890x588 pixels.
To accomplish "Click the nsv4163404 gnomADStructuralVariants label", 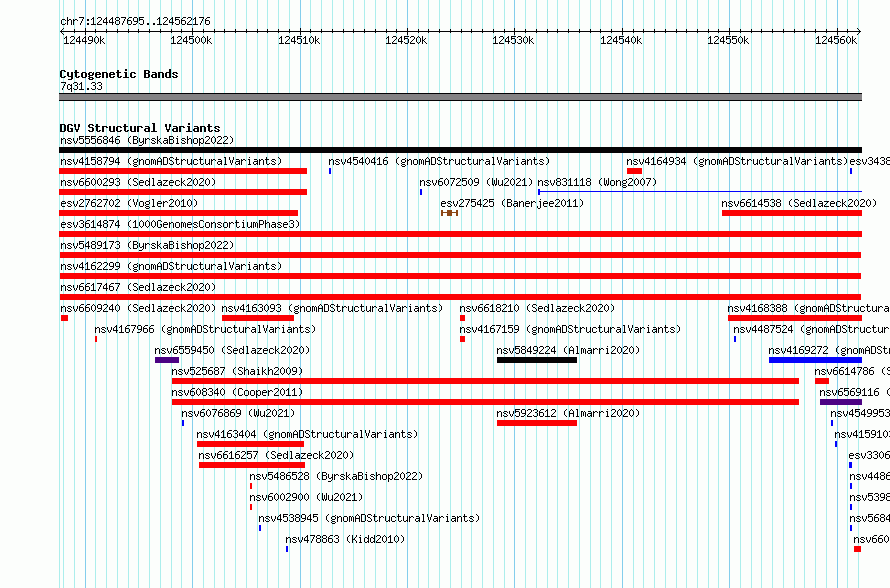I will pyautogui.click(x=307, y=434).
